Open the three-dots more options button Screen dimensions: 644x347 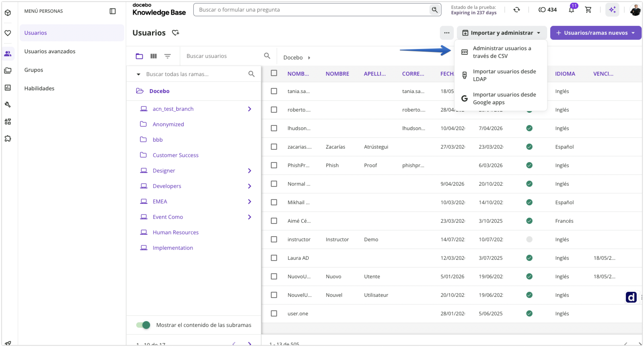(x=447, y=33)
